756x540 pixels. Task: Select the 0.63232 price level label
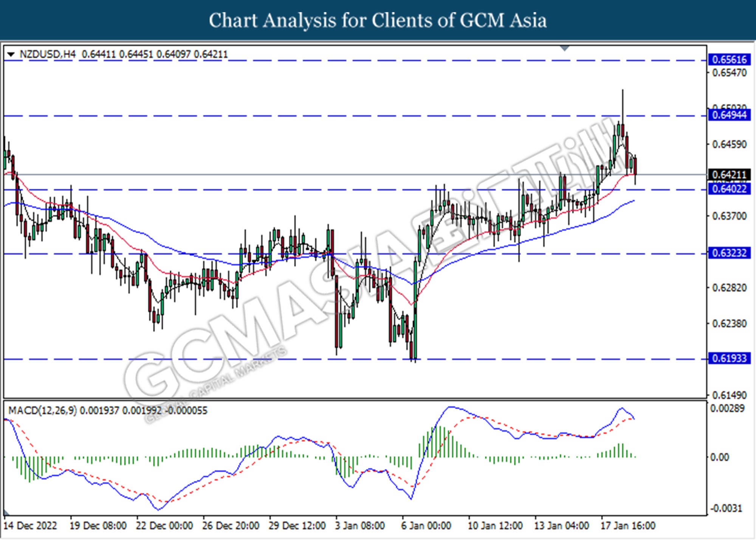click(729, 253)
